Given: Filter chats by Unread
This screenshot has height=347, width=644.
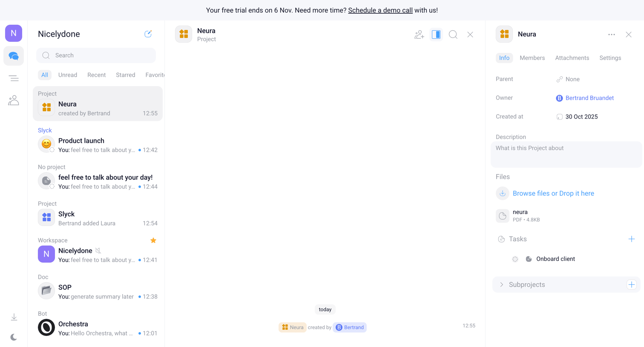Looking at the screenshot, I should (68, 75).
